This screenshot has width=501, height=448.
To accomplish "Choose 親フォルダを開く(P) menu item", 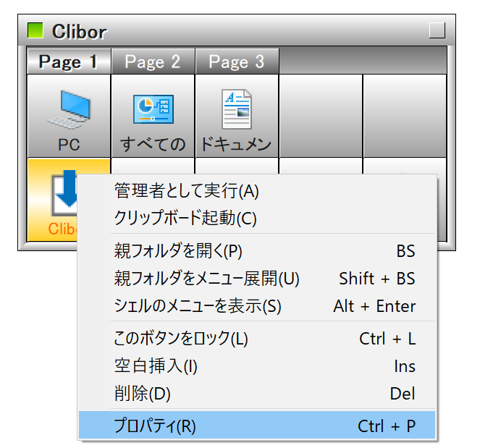I will (x=257, y=251).
